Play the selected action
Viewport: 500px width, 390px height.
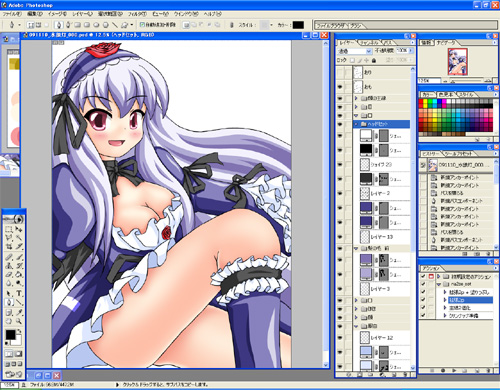[x=454, y=370]
